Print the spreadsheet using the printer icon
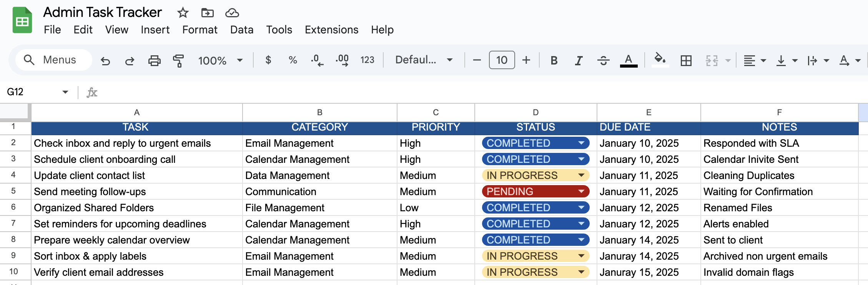The width and height of the screenshot is (868, 285). click(x=154, y=60)
